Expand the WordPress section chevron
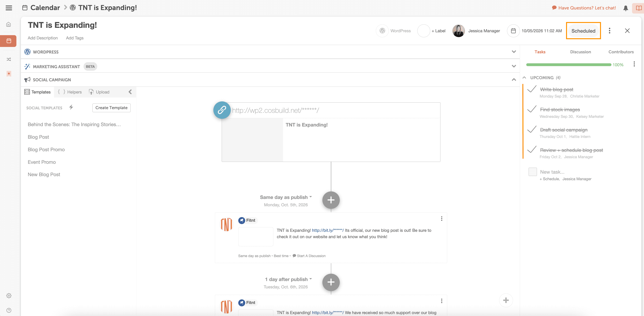Screen dimensions: 644x316 click(x=514, y=52)
